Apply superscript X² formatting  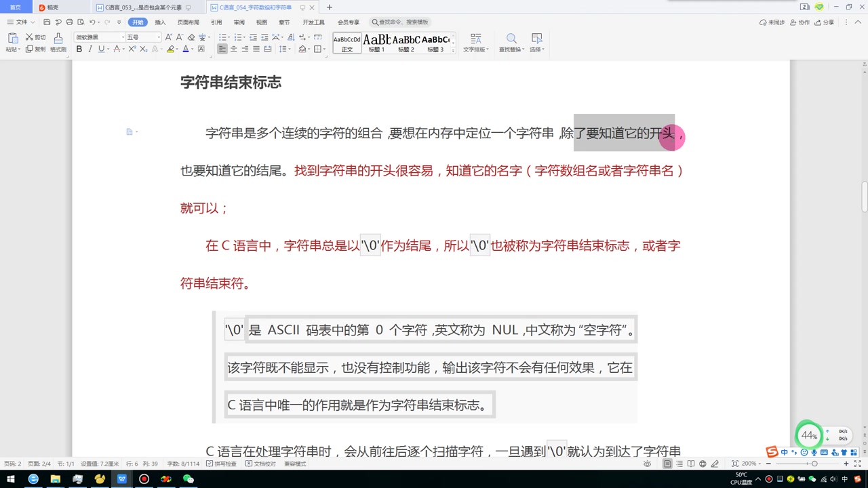coord(132,49)
